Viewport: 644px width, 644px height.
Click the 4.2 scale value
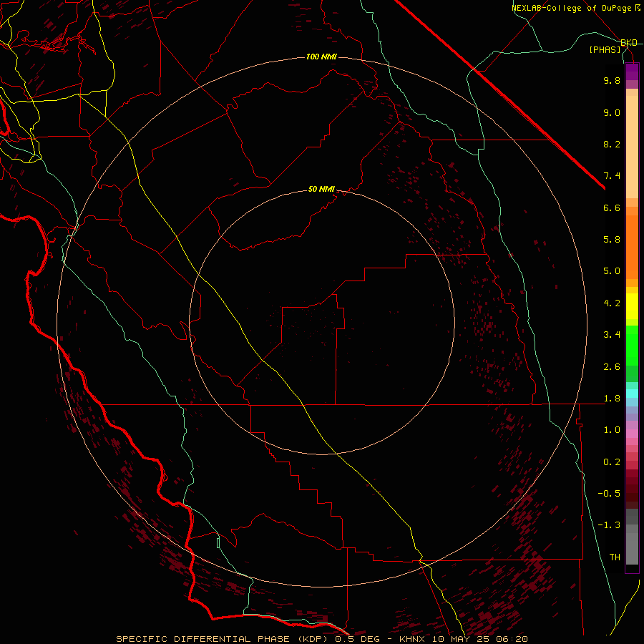click(612, 303)
